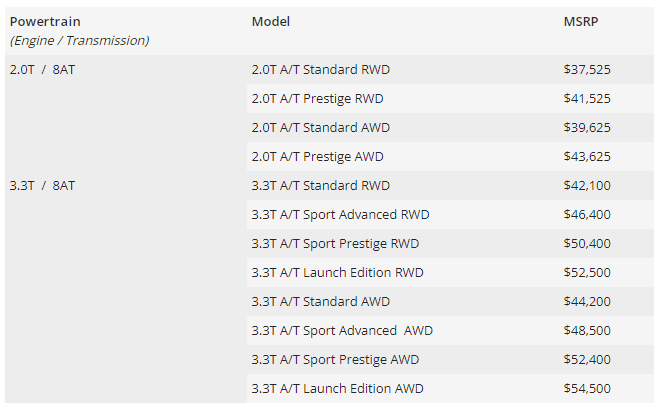
Task: Click the 2.0T A/T Standard RWD model
Action: point(320,70)
